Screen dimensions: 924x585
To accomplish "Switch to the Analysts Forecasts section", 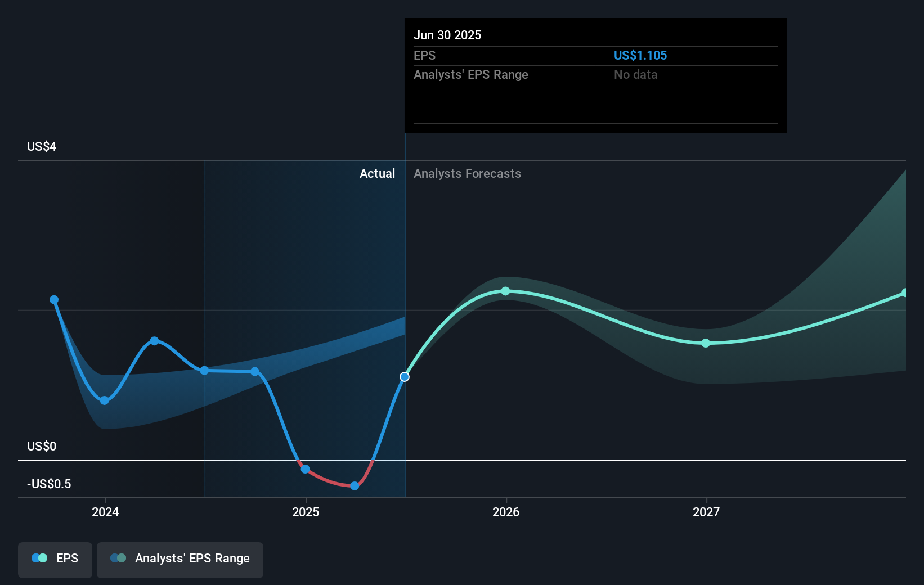I will [467, 173].
